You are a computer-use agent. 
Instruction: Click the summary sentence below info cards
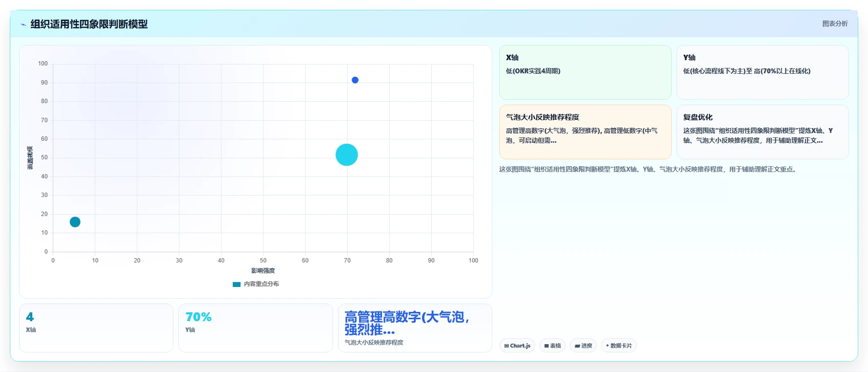tap(649, 169)
